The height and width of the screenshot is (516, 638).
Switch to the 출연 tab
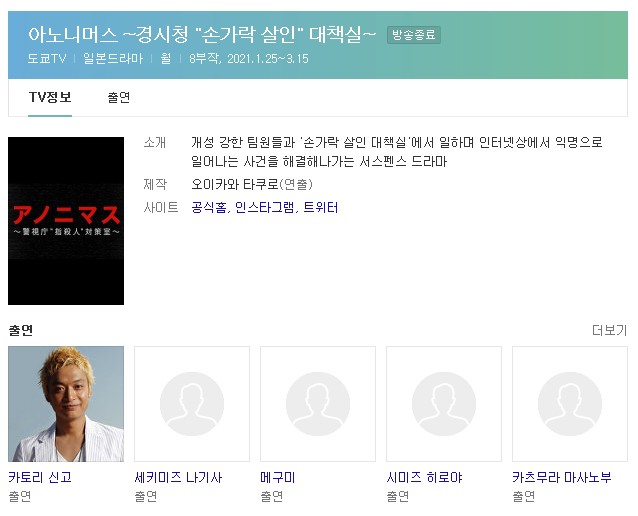pos(118,98)
